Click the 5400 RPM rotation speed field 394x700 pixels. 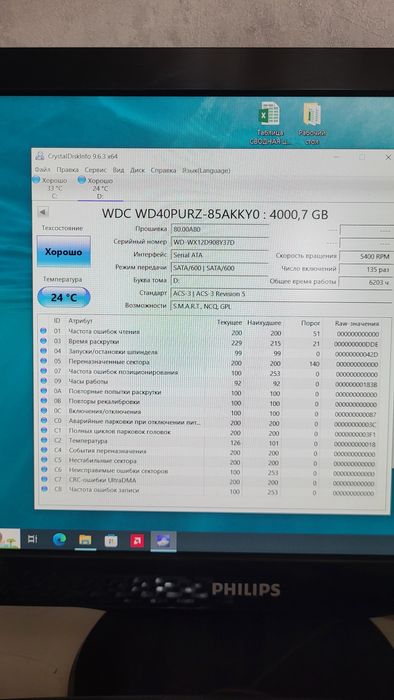366,256
